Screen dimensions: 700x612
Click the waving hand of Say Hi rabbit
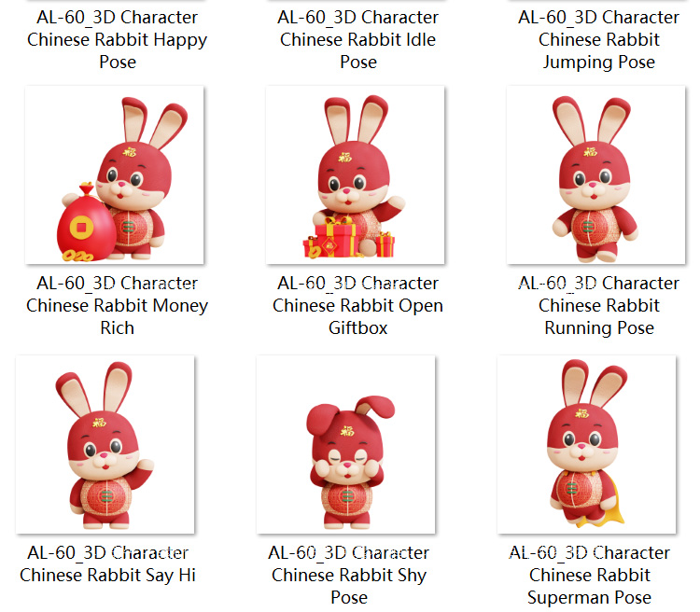(144, 466)
